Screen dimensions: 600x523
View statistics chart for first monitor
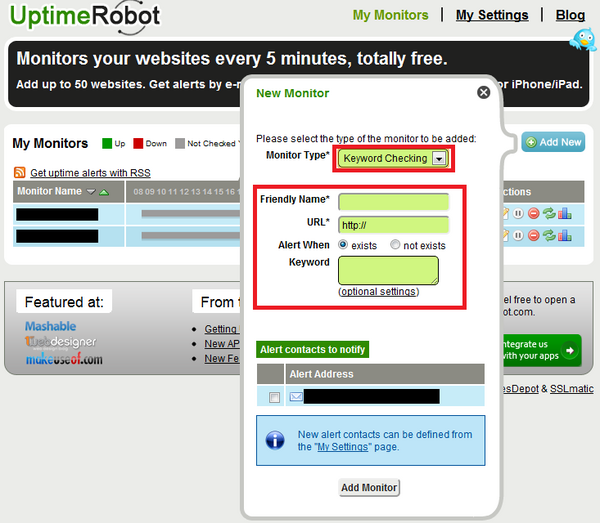point(565,213)
